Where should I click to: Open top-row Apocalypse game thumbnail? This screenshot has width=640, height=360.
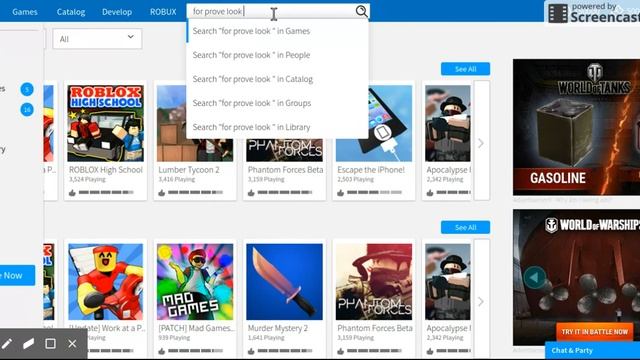[448, 123]
